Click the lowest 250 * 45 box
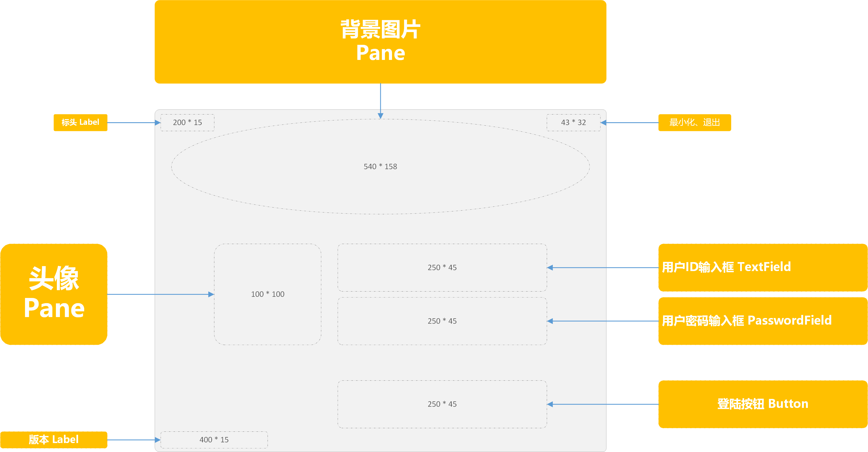 (x=442, y=404)
